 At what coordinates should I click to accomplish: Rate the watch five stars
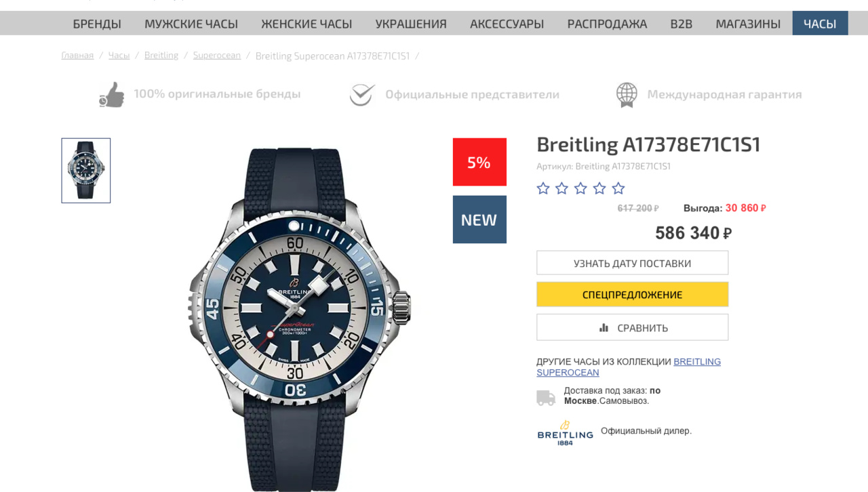618,188
